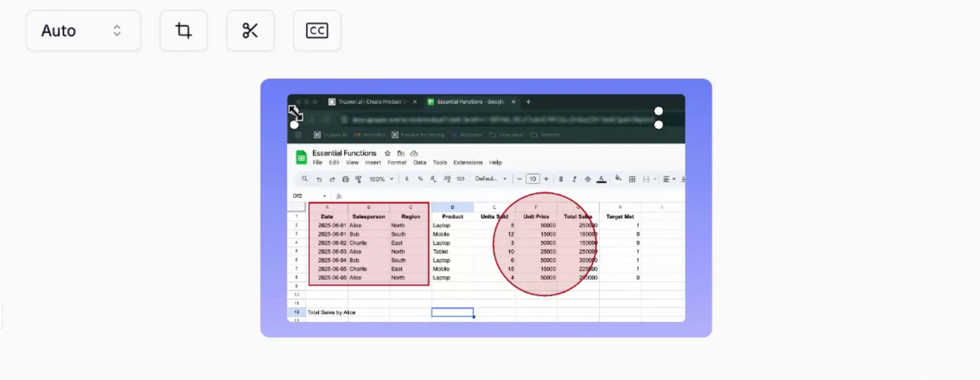The image size is (980, 380).
Task: Star the Essential Functions spreadsheet
Action: 387,154
